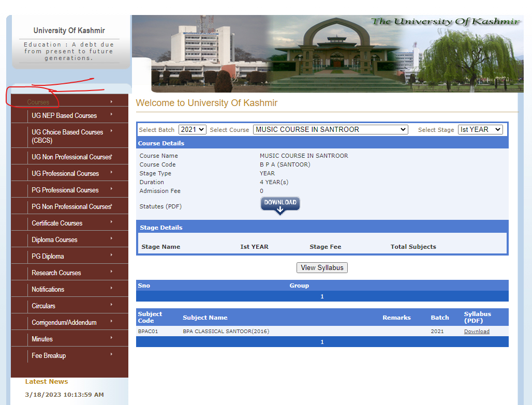The image size is (532, 405).
Task: Open PG Non Professional Courses menu
Action: pos(69,206)
